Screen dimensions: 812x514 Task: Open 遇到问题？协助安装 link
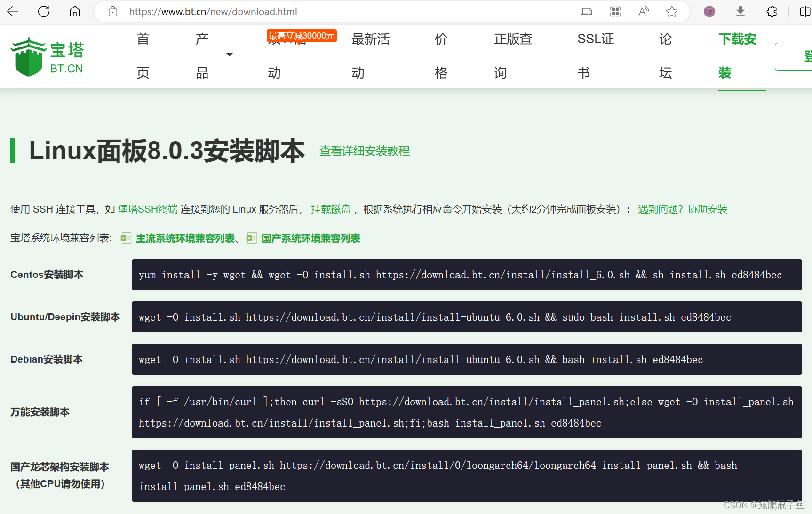(683, 209)
